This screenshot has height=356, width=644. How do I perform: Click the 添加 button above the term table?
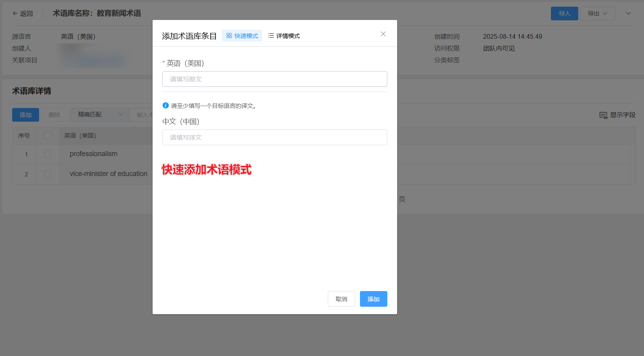pyautogui.click(x=25, y=115)
